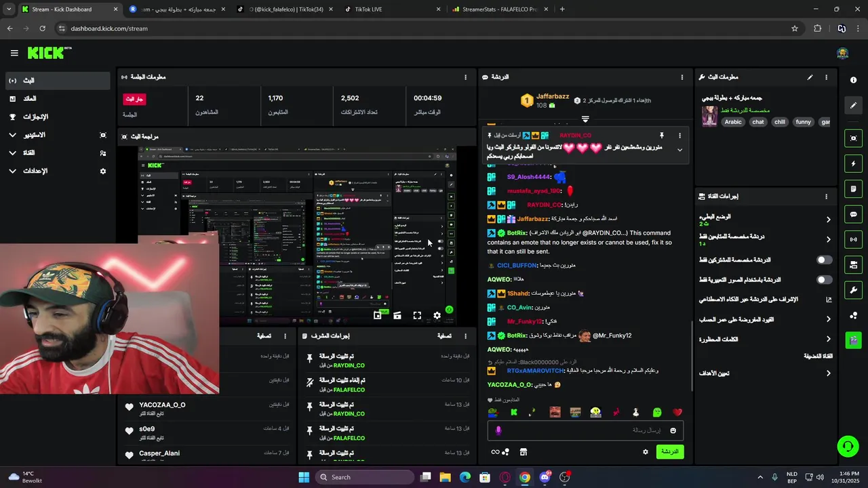Enter fullscreen on stream preview
868x488 pixels.
(x=417, y=316)
